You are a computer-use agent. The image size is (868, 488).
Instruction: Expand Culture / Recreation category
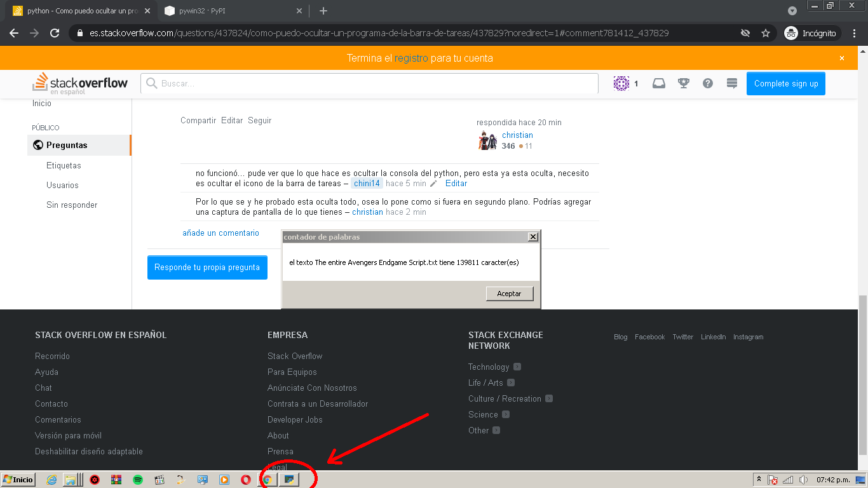pyautogui.click(x=549, y=398)
